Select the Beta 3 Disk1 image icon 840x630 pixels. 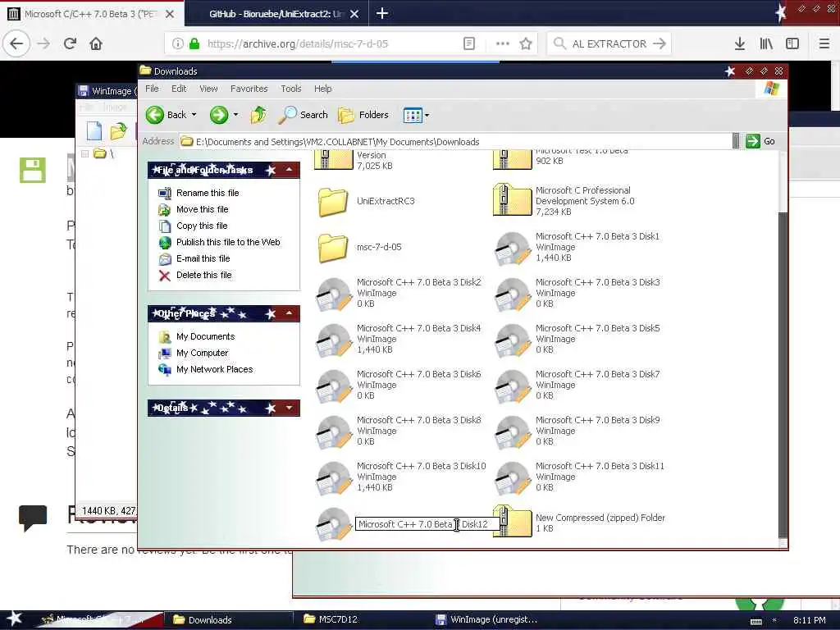click(512, 248)
